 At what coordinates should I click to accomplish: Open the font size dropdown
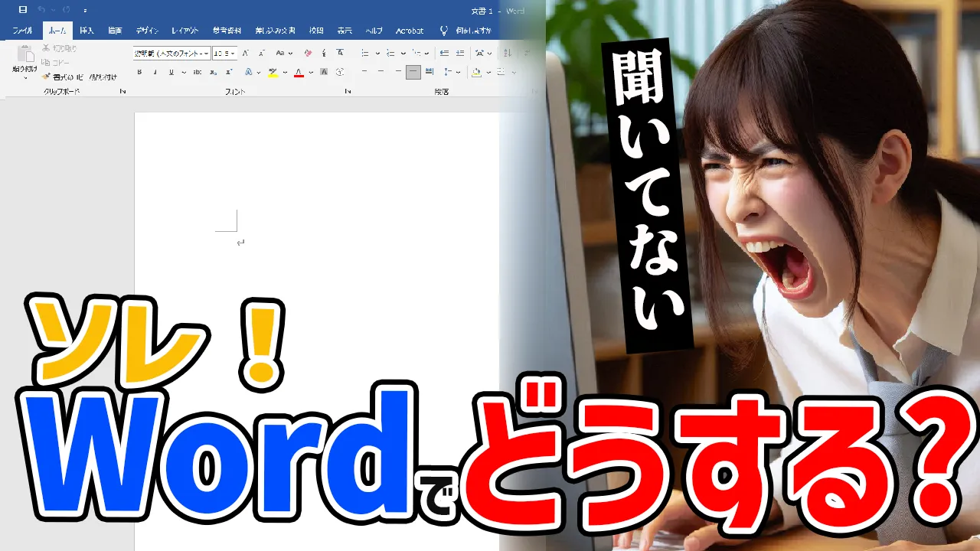(x=224, y=54)
